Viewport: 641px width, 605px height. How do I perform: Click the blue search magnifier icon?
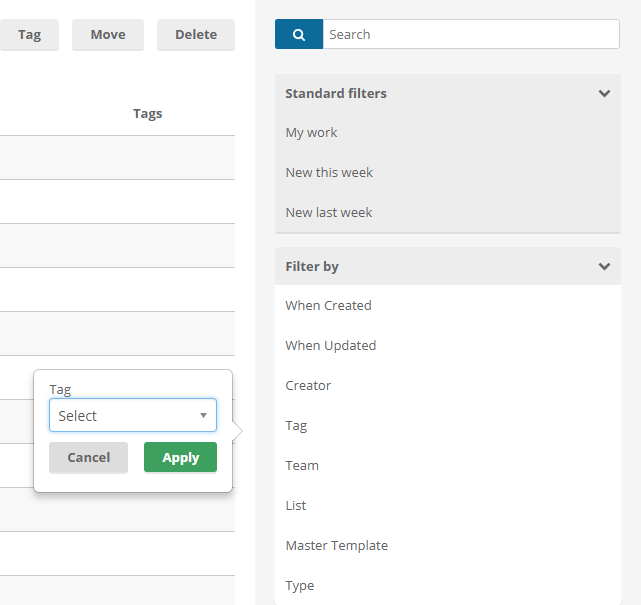pyautogui.click(x=299, y=34)
